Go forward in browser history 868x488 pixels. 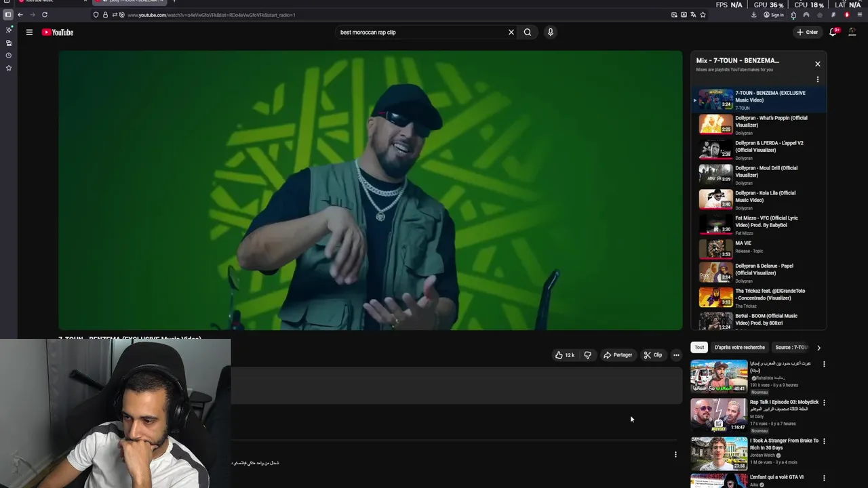click(32, 15)
